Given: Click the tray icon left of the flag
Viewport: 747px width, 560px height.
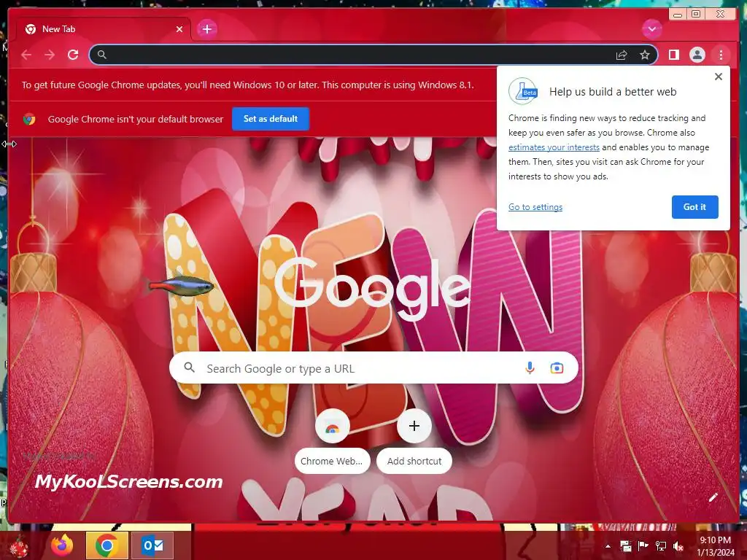Looking at the screenshot, I should [625, 545].
